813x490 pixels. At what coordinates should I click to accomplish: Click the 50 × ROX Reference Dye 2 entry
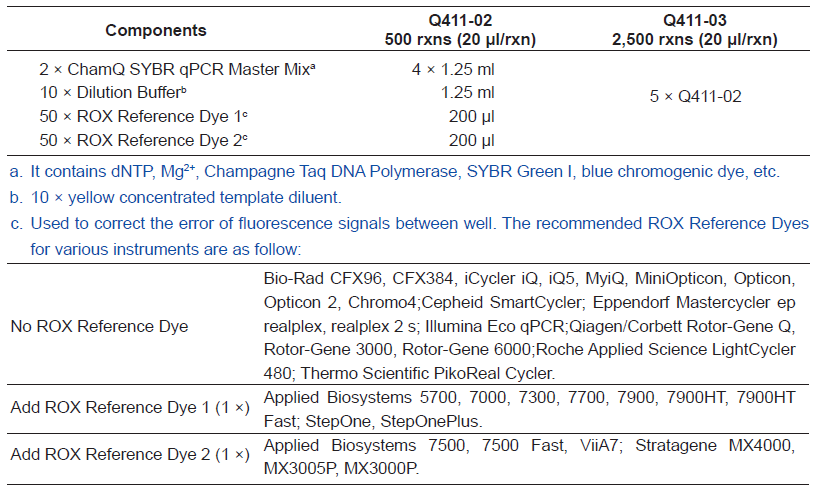coord(143,140)
